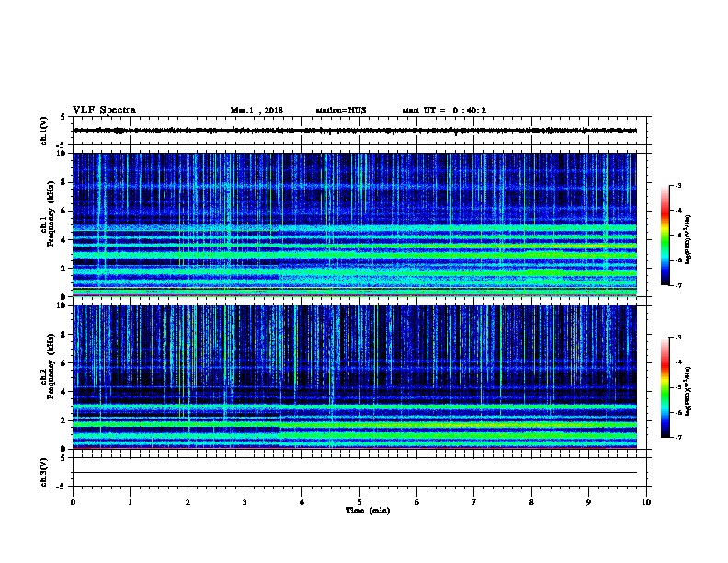Image resolution: width=728 pixels, height=563 pixels.
Task: Click the ch.2 color scale bar
Action: pos(665,387)
